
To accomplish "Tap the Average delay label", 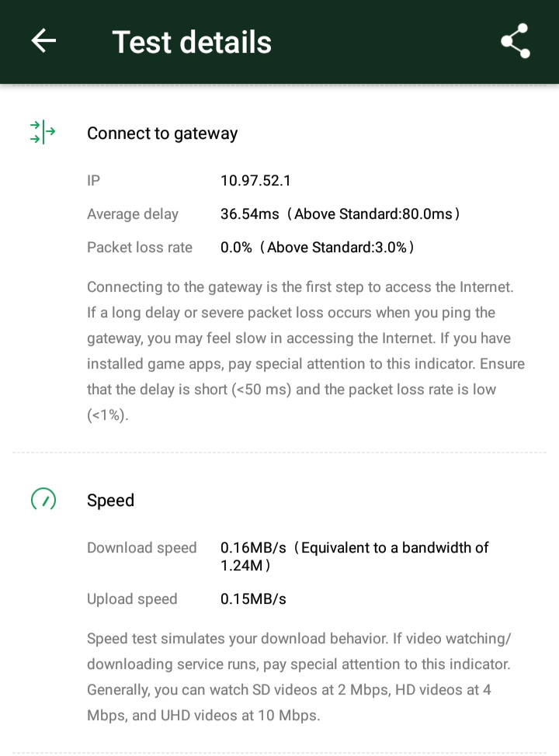I will pos(133,214).
